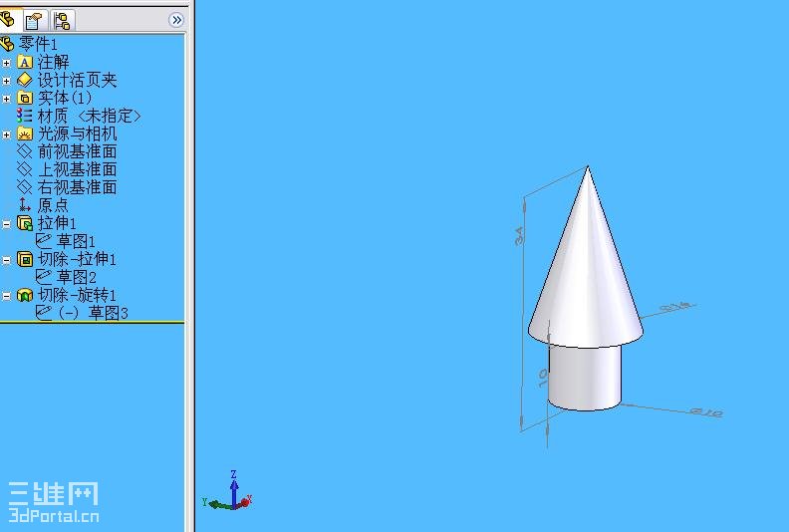This screenshot has width=789, height=532.
Task: Click the 34 height dimension
Action: [x=519, y=236]
